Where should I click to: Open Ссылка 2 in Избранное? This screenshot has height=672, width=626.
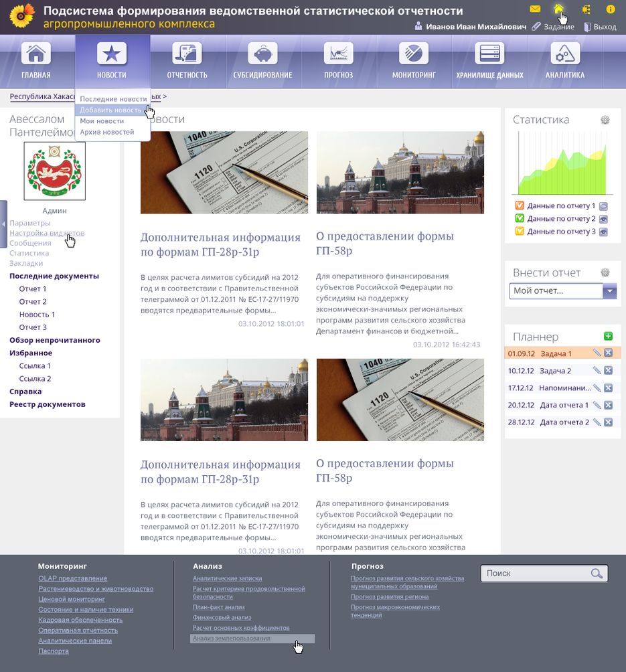pos(35,379)
